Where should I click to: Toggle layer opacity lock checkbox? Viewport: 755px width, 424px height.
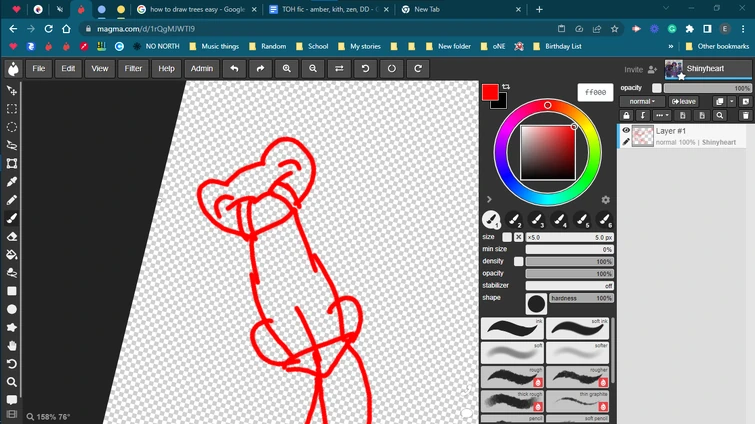pos(656,88)
